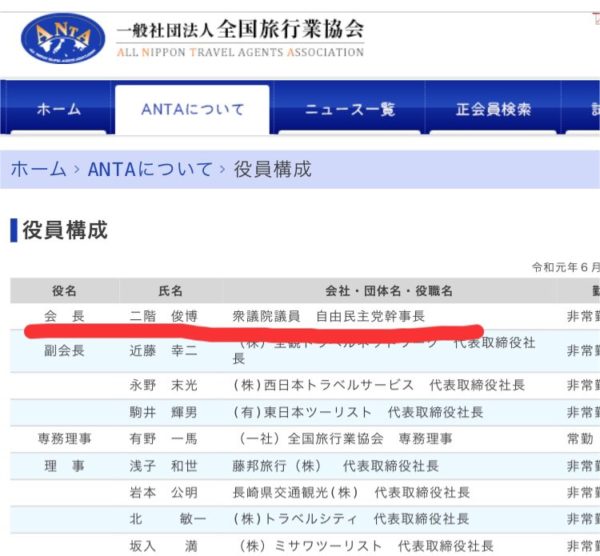The image size is (600, 556).
Task: Select the name 永野 末光
Action: 163,385
